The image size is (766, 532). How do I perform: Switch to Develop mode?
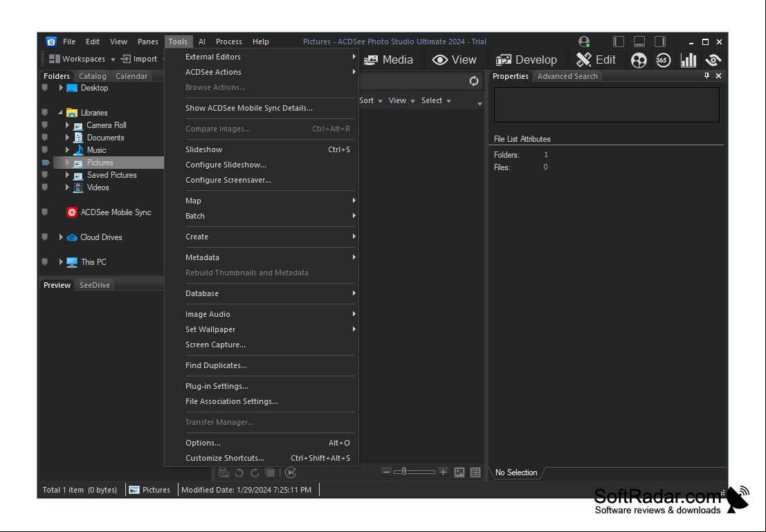526,59
